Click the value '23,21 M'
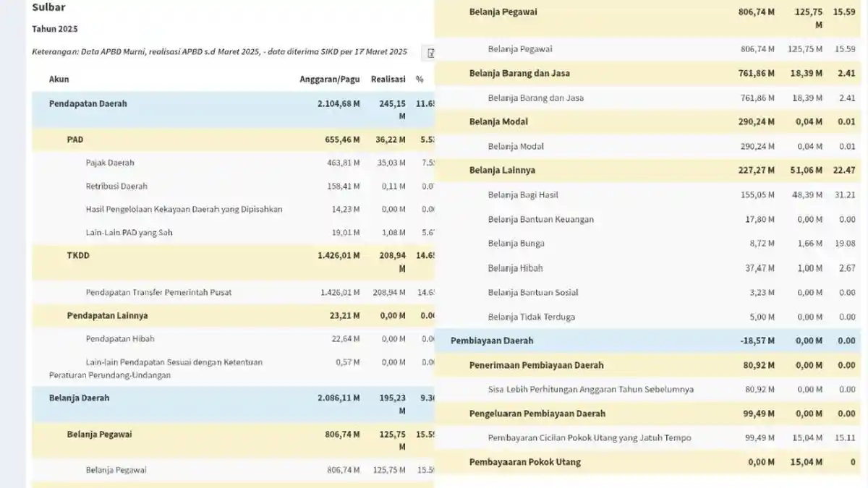 345,316
